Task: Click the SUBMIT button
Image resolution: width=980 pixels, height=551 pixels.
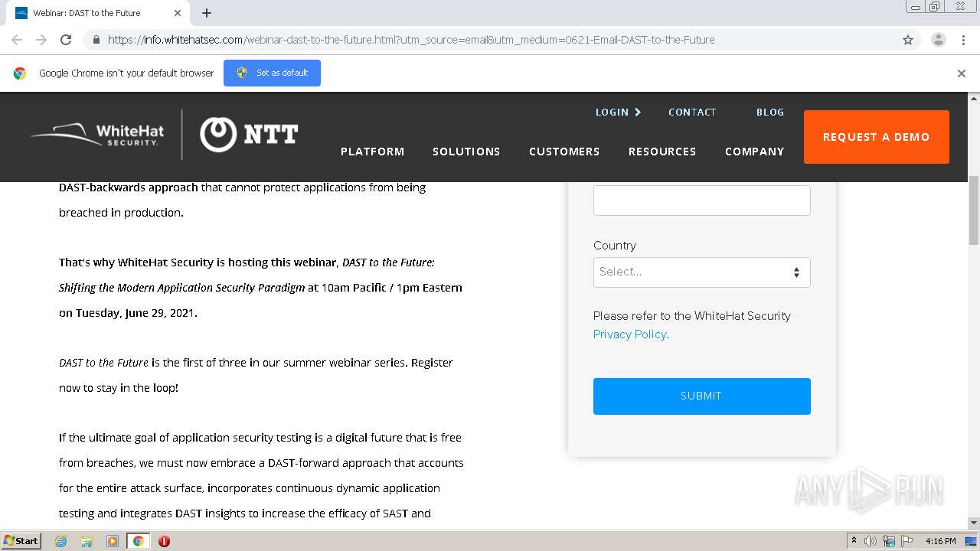Action: [x=702, y=396]
